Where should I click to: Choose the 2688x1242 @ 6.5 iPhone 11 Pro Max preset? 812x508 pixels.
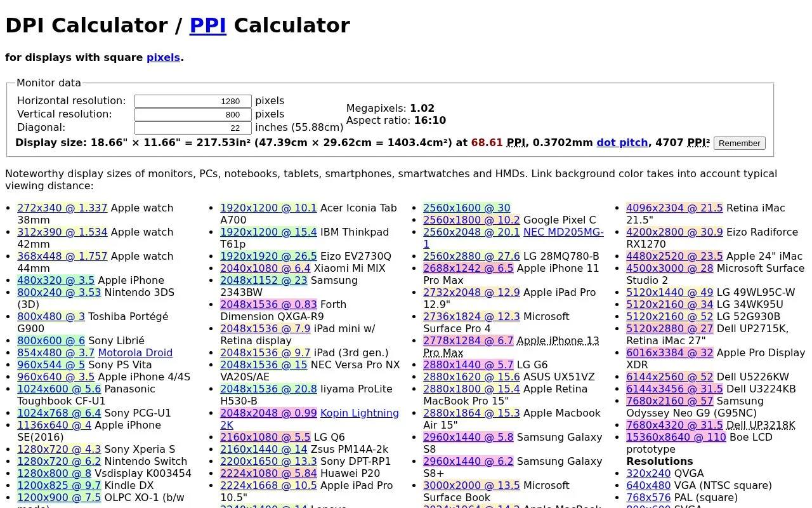click(x=468, y=268)
